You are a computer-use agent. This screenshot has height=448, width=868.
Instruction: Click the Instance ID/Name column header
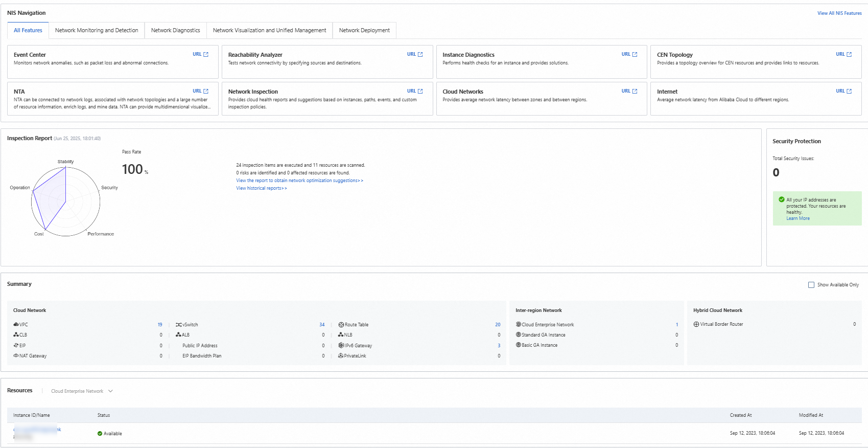pos(32,415)
